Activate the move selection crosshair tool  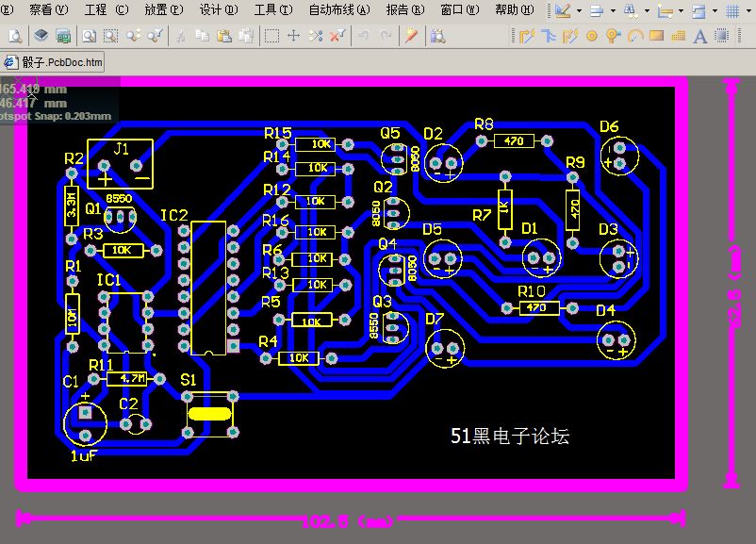tap(293, 36)
